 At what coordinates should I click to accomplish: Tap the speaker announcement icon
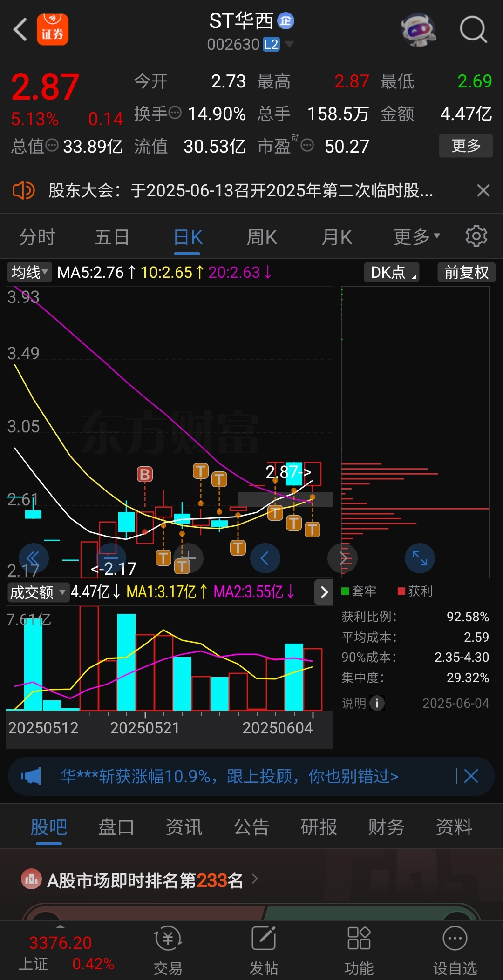tap(24, 190)
